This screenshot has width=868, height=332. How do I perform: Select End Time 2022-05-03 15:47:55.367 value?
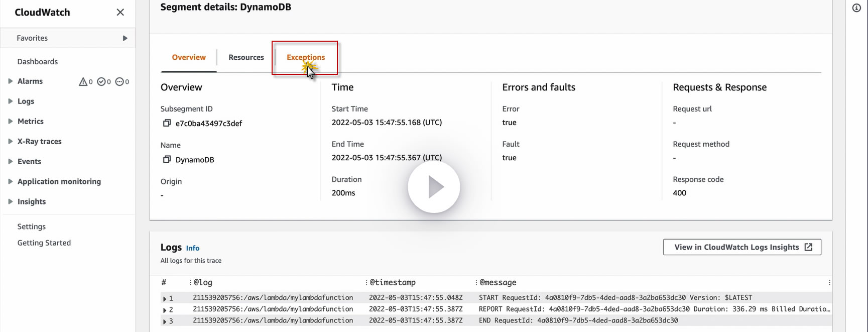(x=387, y=158)
